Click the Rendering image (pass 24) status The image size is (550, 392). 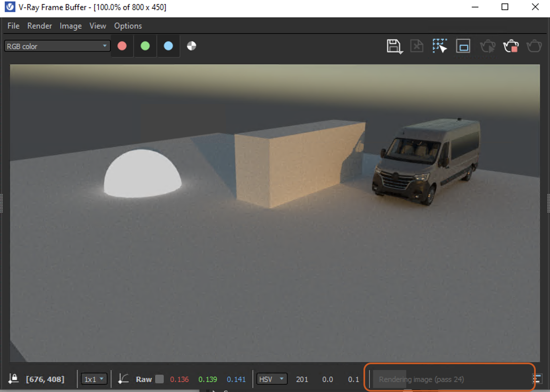tap(421, 379)
